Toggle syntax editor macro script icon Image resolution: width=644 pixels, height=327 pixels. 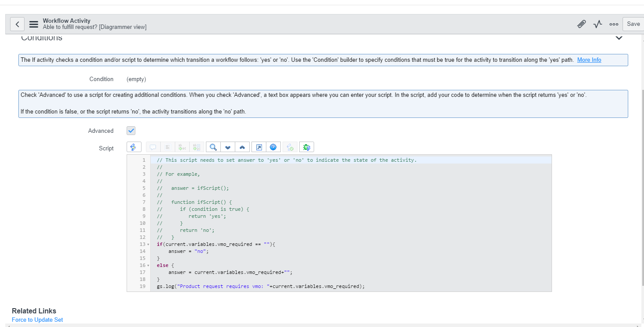point(134,147)
